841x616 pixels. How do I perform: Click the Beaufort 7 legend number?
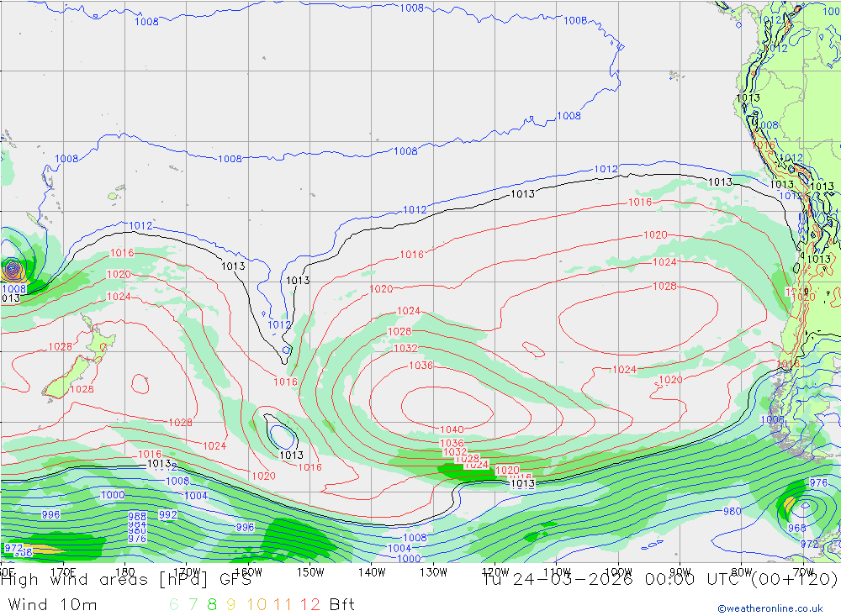(193, 605)
